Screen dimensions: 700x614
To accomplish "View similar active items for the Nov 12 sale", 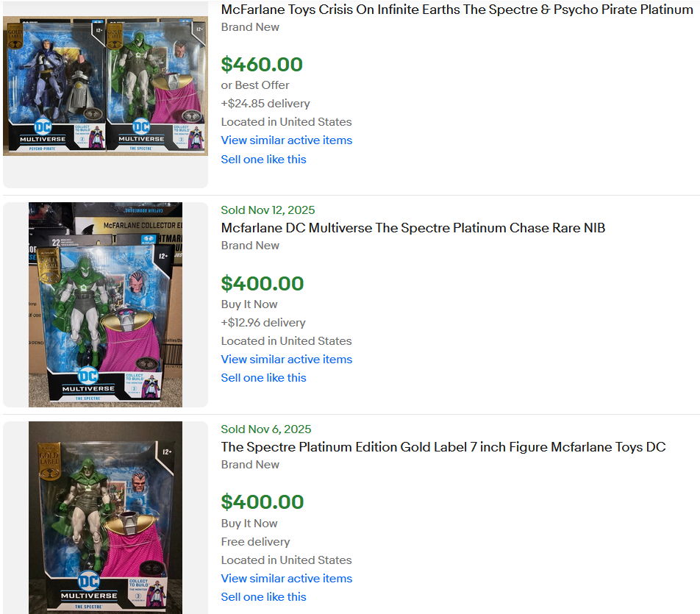I will (x=287, y=360).
